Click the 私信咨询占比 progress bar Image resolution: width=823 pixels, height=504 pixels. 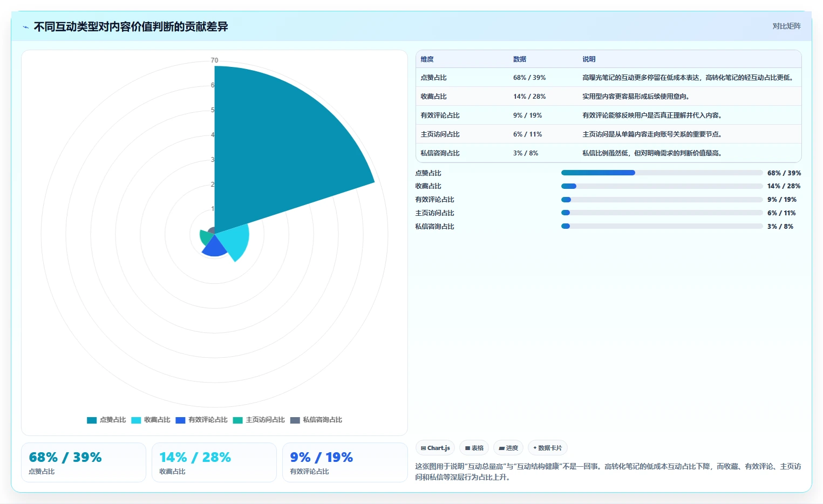tap(662, 226)
